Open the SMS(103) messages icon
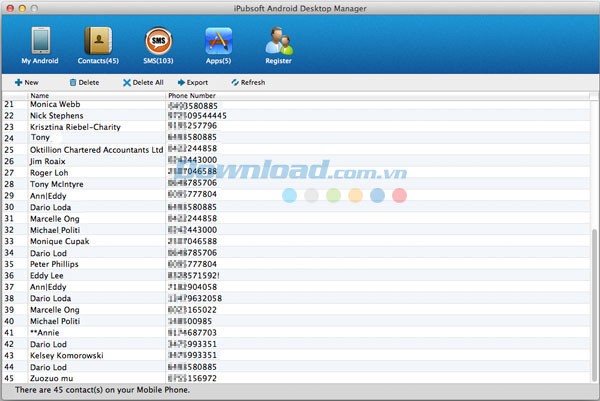Image resolution: width=600 pixels, height=401 pixels. pos(158,41)
